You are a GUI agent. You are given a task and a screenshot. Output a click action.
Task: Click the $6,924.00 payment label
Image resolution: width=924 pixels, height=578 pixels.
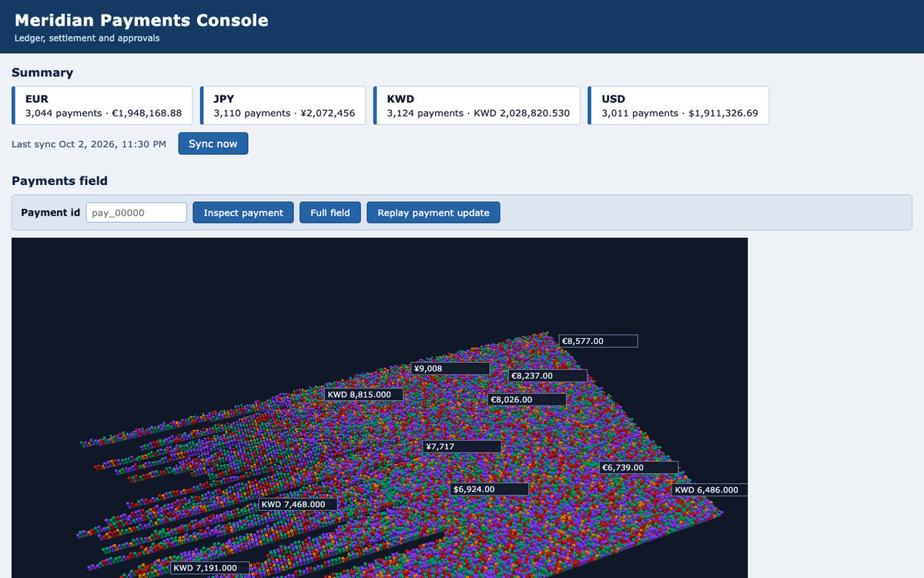[490, 489]
